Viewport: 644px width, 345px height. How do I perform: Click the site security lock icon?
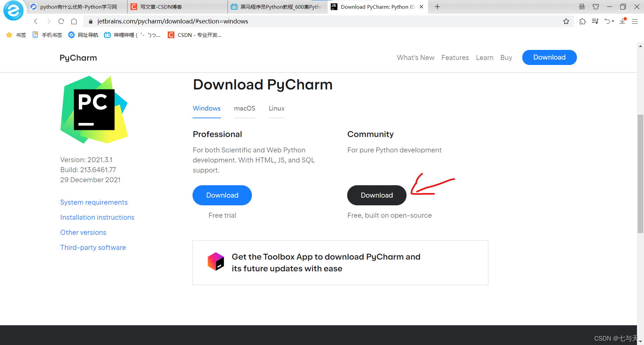tap(91, 21)
